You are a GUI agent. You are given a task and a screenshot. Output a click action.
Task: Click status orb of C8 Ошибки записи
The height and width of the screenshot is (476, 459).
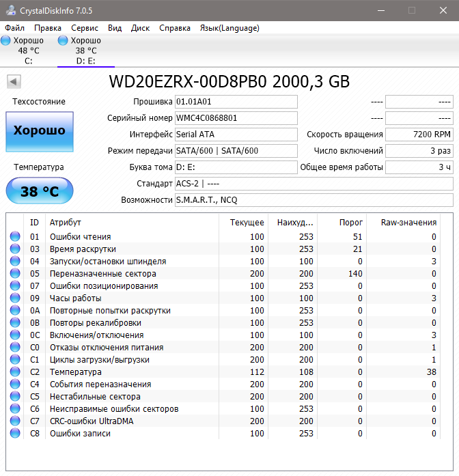[x=15, y=433]
